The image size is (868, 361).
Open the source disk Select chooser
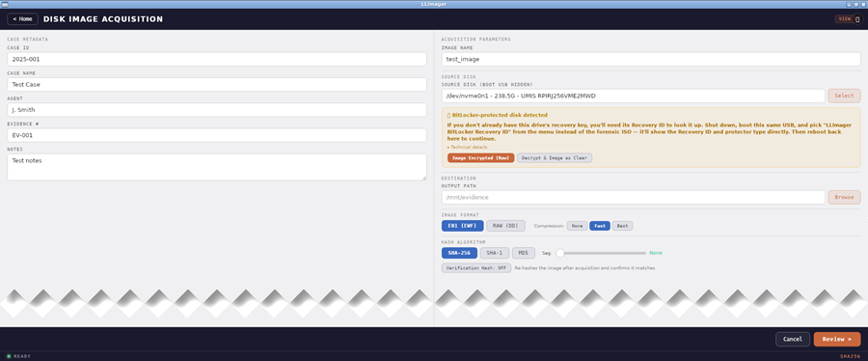844,96
